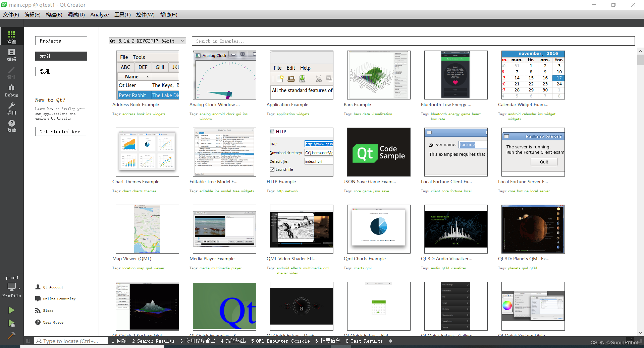Select the 示例 examples button
Viewport: 644px width, 348px height.
pyautogui.click(x=61, y=56)
